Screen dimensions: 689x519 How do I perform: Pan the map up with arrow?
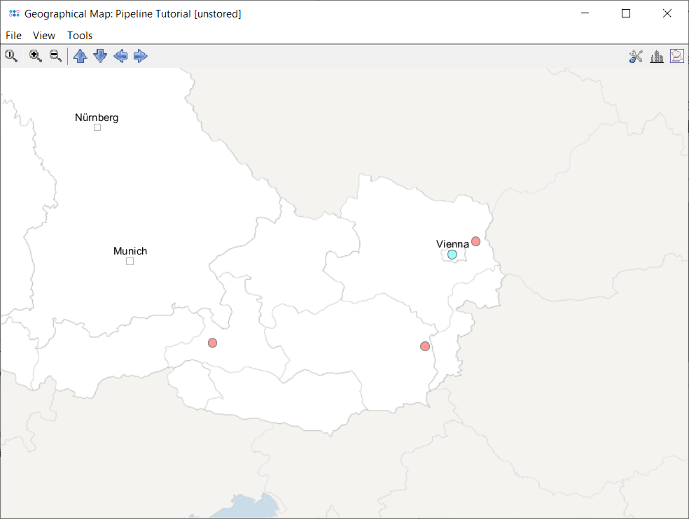80,56
